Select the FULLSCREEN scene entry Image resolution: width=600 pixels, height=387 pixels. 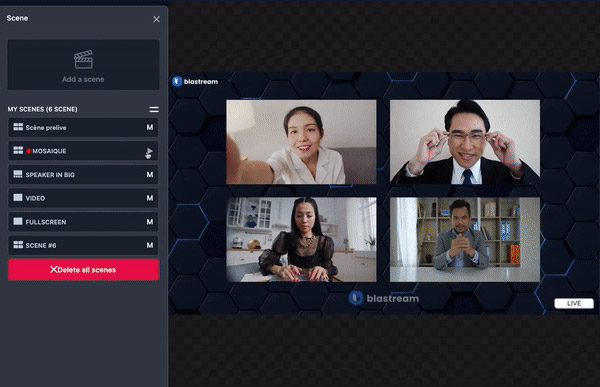point(83,222)
